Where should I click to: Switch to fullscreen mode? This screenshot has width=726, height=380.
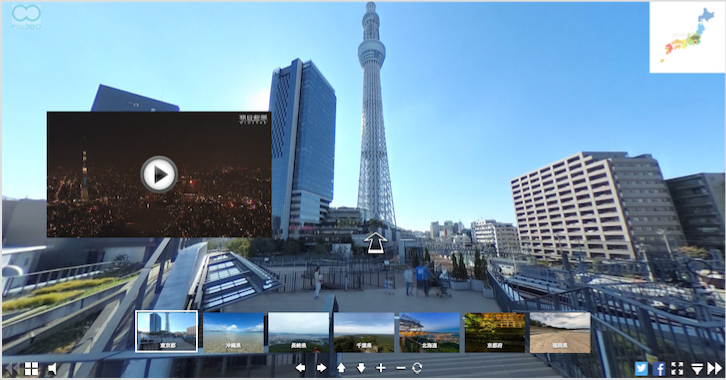click(x=677, y=368)
